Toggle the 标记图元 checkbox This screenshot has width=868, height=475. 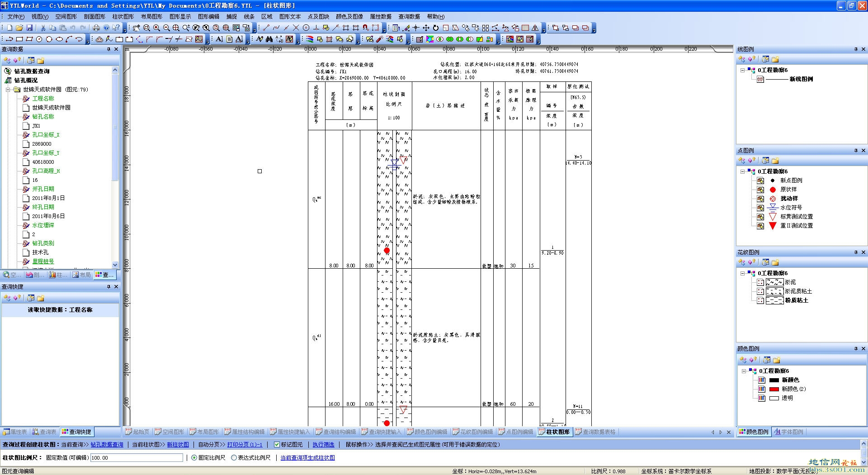277,445
